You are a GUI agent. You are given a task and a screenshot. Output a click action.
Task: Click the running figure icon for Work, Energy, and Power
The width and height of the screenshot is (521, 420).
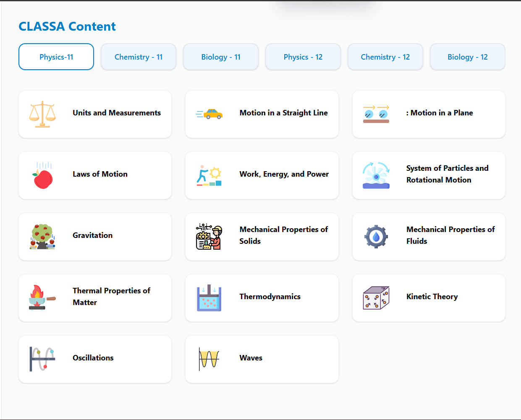tap(209, 175)
